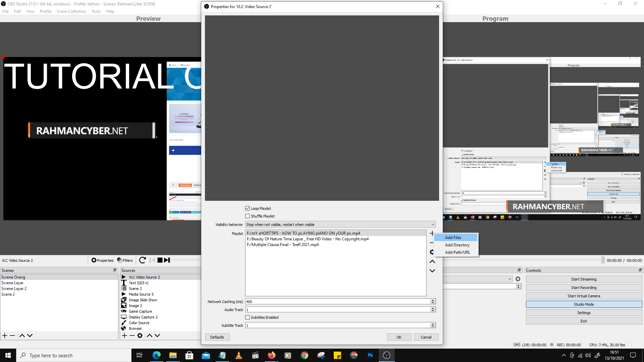Open OBS Settings button
This screenshot has width=644, height=362.
pos(584,313)
